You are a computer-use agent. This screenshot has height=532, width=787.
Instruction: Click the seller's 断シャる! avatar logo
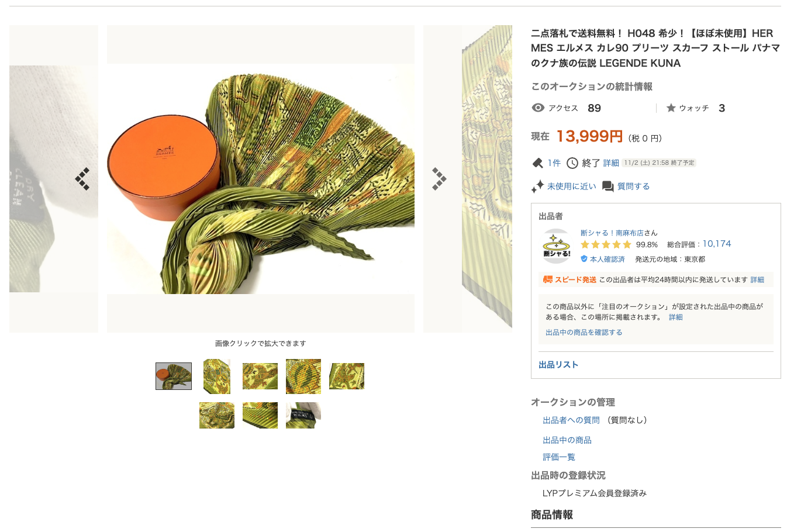556,246
